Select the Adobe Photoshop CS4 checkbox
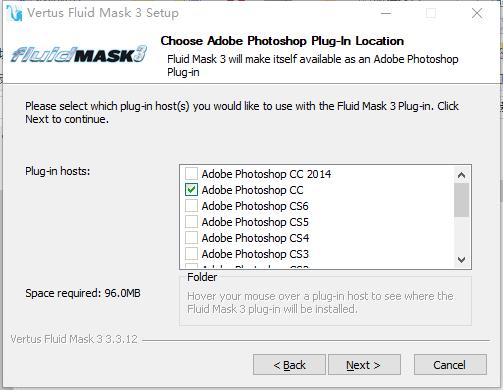 [x=191, y=237]
